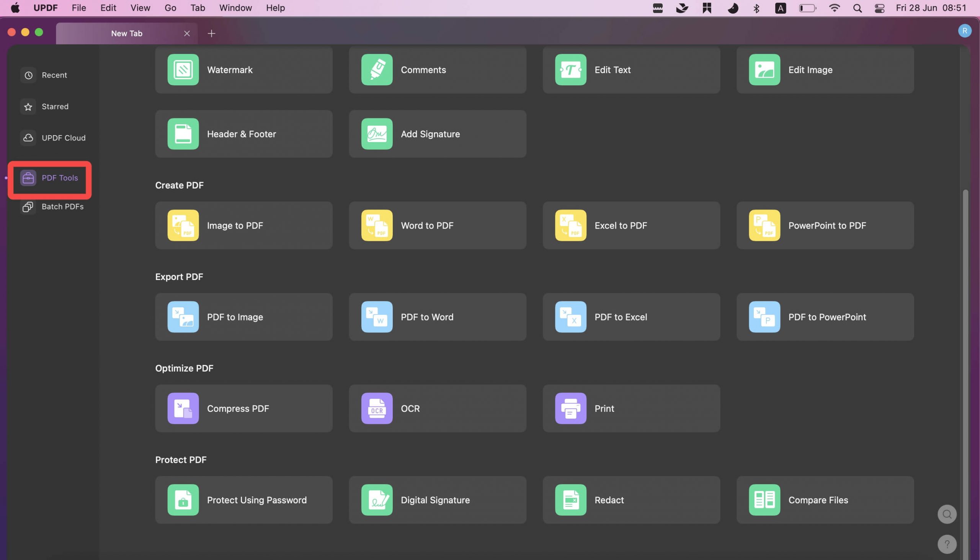
Task: Click the PDF to Excel icon
Action: point(570,317)
